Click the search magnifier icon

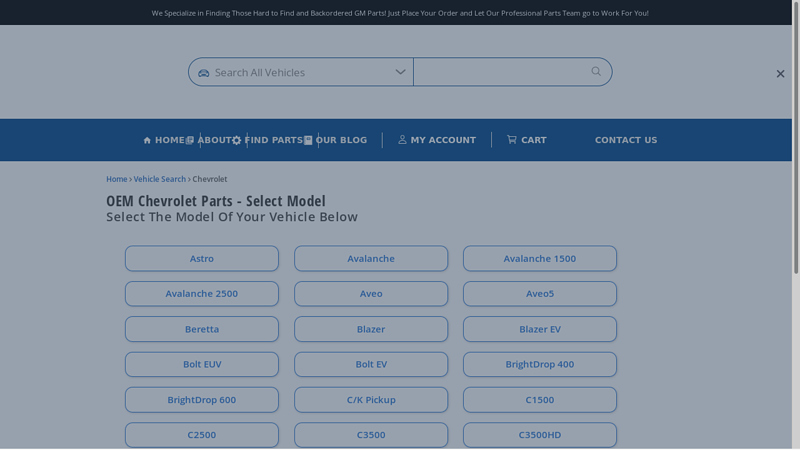[x=596, y=71]
